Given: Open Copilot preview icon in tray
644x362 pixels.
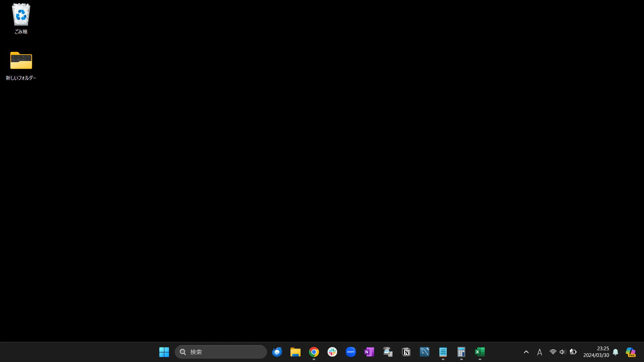Looking at the screenshot, I should 631,352.
